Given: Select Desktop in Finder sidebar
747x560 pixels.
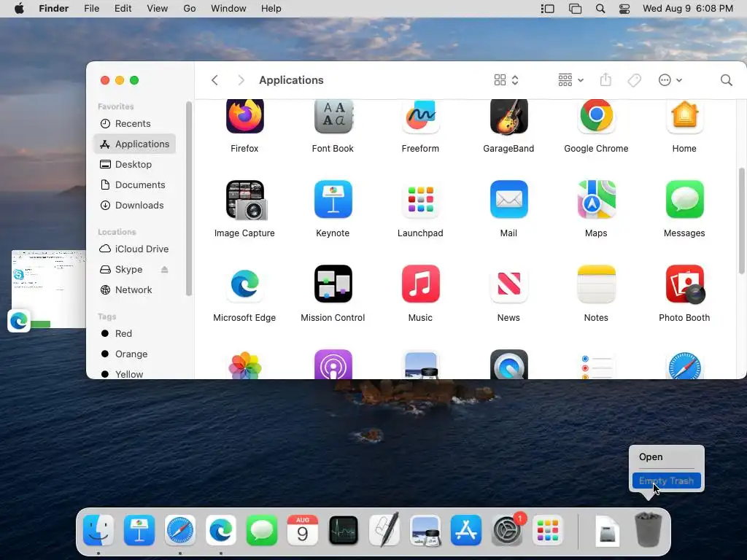Looking at the screenshot, I should coord(135,164).
